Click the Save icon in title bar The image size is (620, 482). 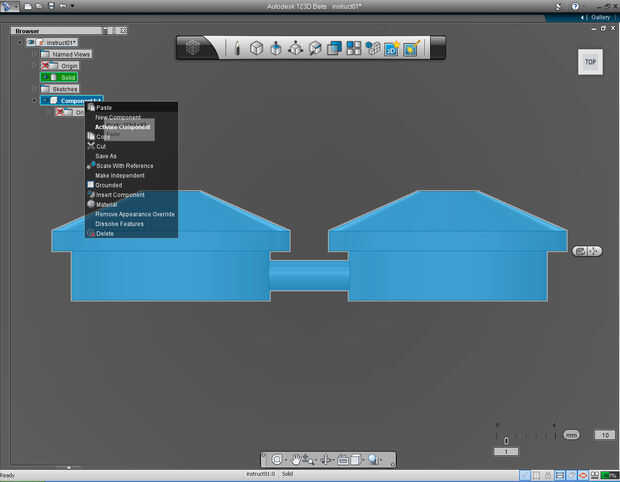51,6
